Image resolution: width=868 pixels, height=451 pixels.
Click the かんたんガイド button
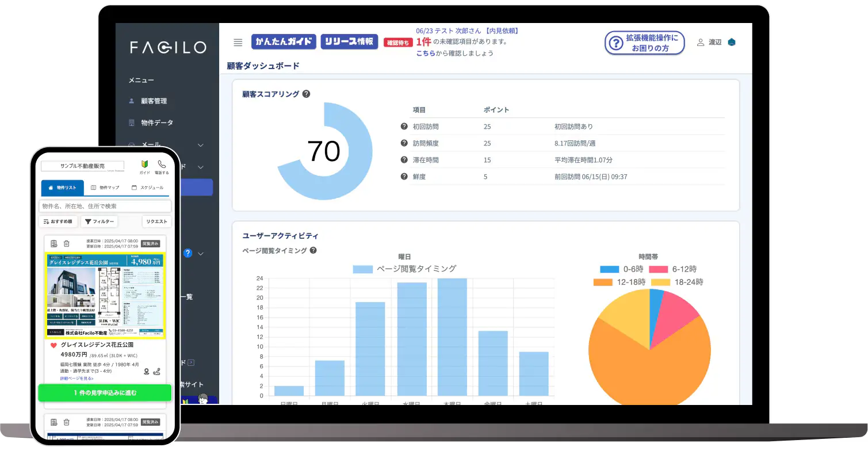click(x=284, y=41)
